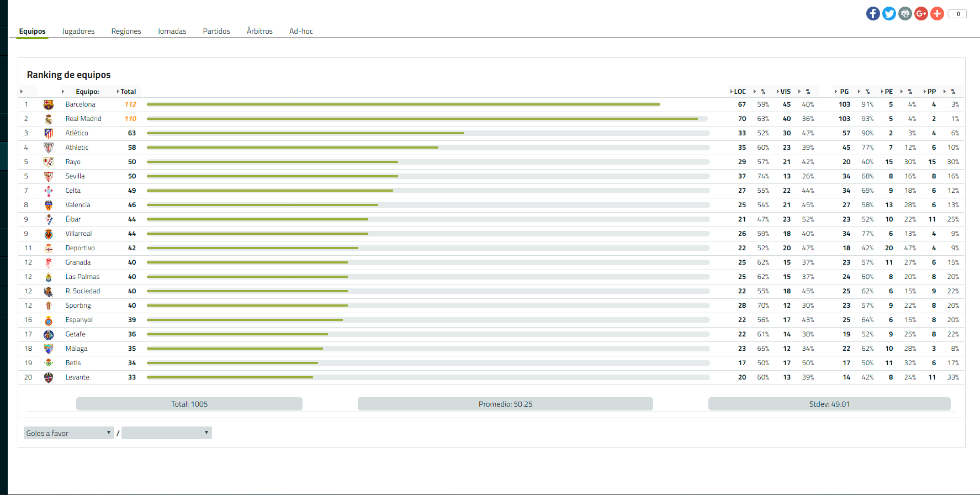
Task: Click the Sevilla goals progress bar
Action: click(428, 176)
